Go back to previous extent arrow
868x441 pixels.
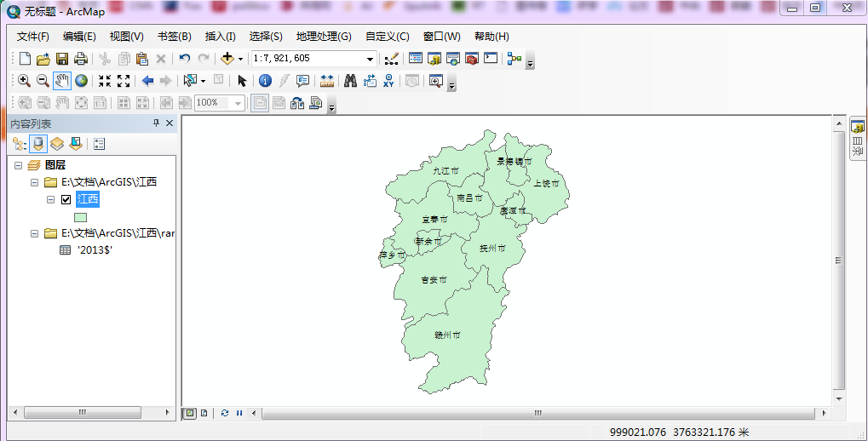147,81
